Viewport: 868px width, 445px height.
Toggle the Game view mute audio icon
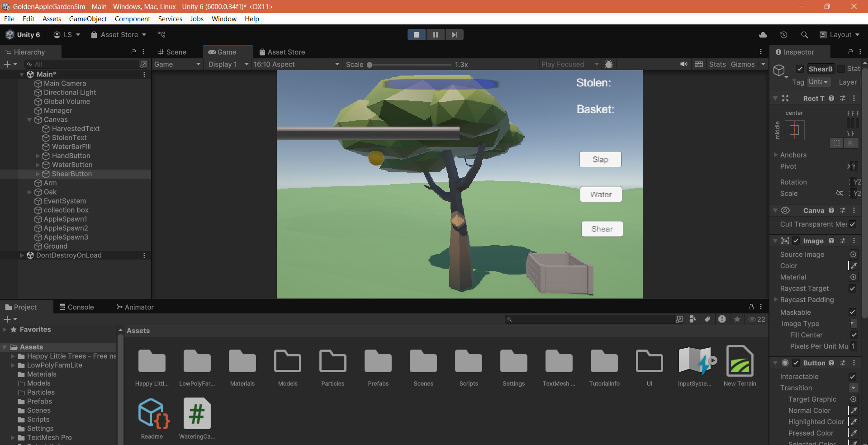pos(683,64)
